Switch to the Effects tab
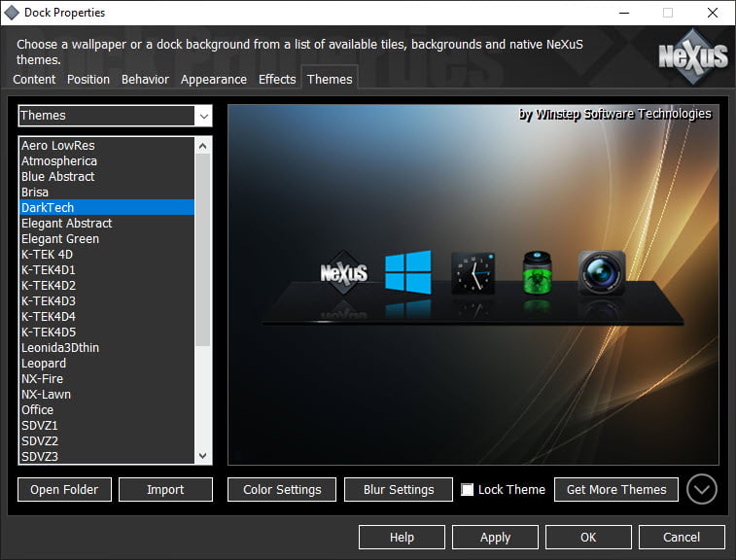The width and height of the screenshot is (736, 560). click(277, 80)
